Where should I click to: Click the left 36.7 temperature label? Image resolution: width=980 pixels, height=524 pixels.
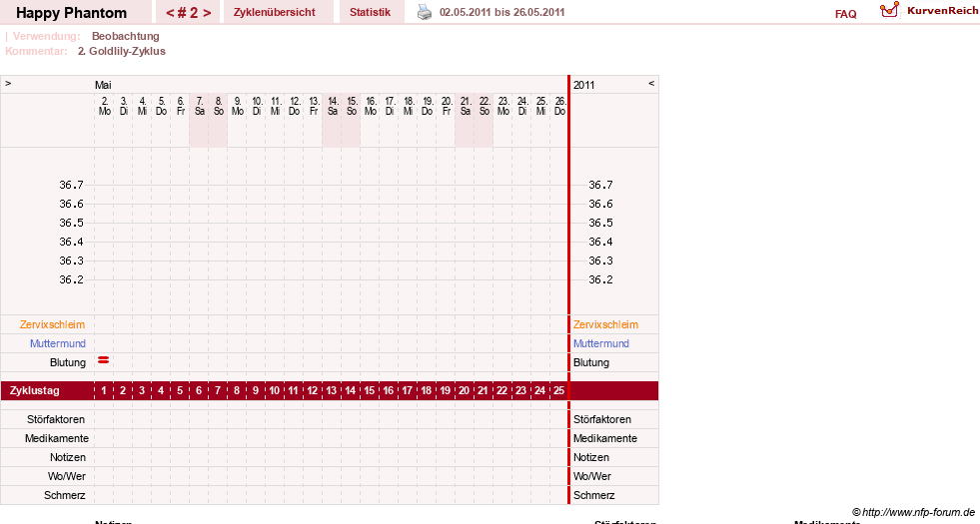[71, 185]
